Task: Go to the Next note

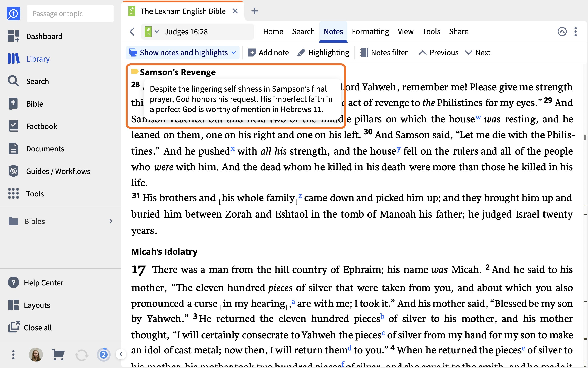Action: point(478,53)
